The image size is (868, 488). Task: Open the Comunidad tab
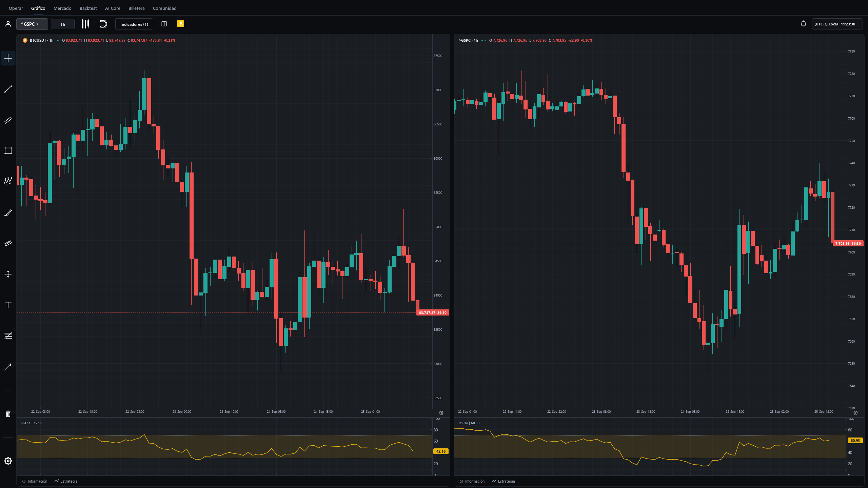coord(165,8)
